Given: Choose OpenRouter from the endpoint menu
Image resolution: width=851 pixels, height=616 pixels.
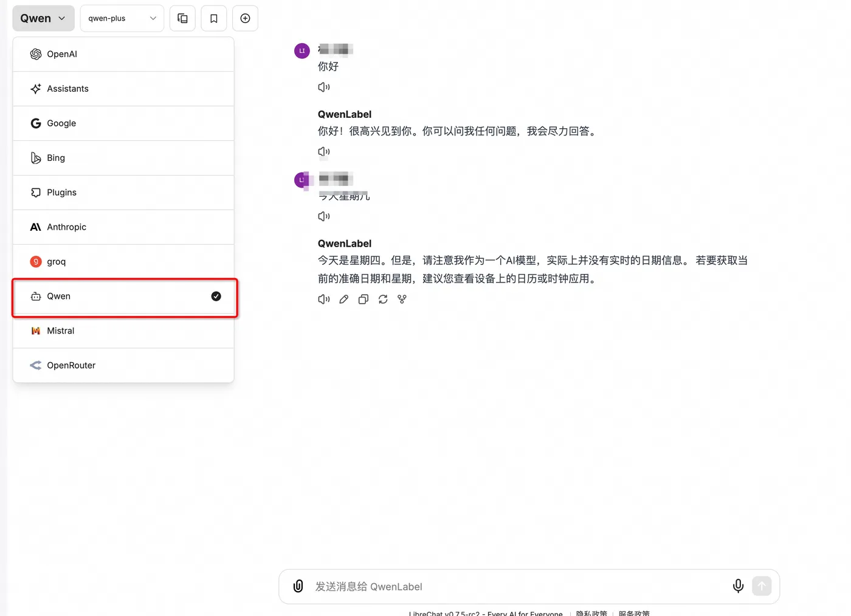Looking at the screenshot, I should 123,366.
